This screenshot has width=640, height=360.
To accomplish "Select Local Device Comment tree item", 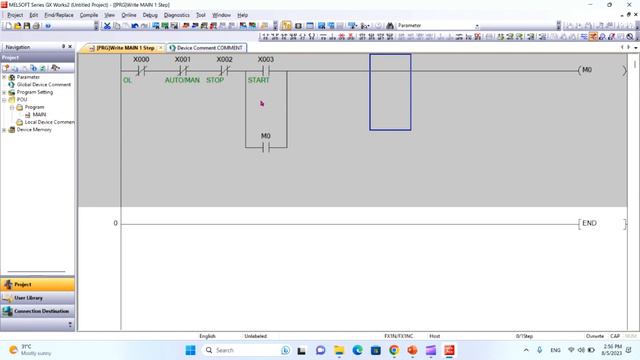I will click(49, 122).
